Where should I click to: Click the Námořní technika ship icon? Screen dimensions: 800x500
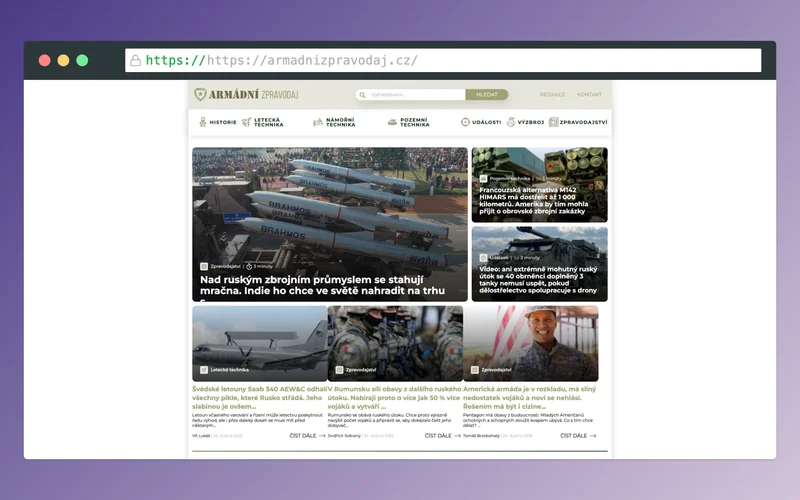click(318, 122)
